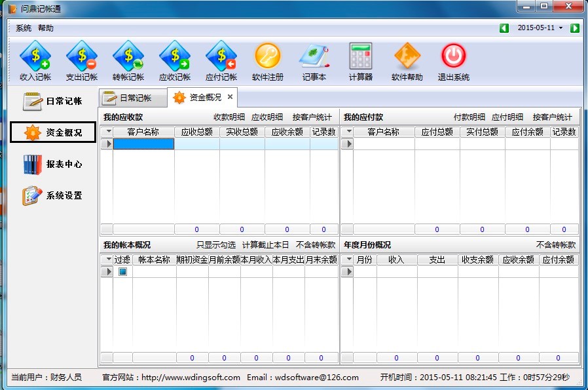588x390 pixels.
Task: Toggle 只显示勾选 option in 帐本概况
Action: click(x=216, y=245)
